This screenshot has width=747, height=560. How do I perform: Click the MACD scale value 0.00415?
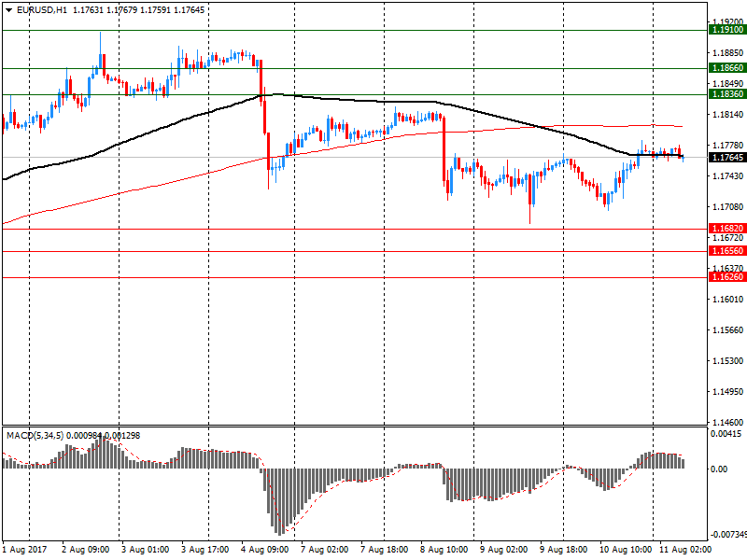[x=726, y=434]
